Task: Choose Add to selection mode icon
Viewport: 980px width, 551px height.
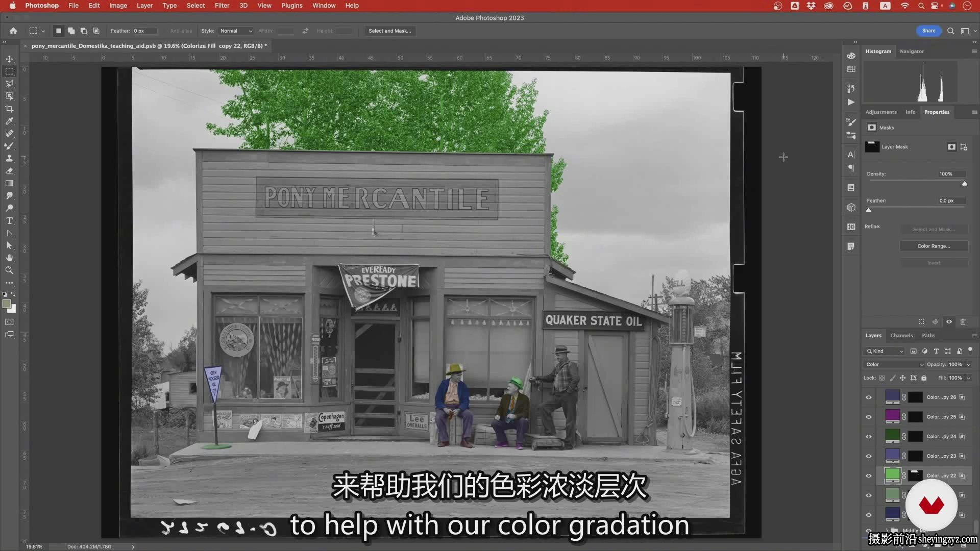Action: pos(71,31)
